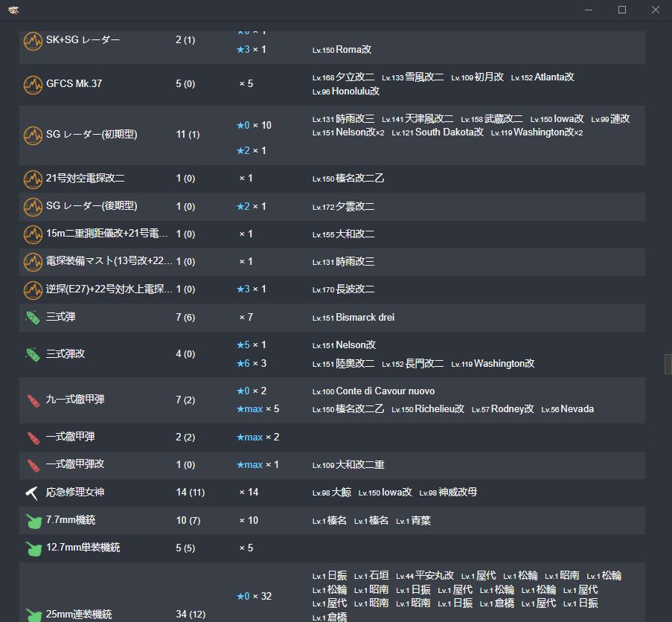The height and width of the screenshot is (622, 672).
Task: Click the red shell icon beside 九一式徹甲弾
Action: coord(33,401)
